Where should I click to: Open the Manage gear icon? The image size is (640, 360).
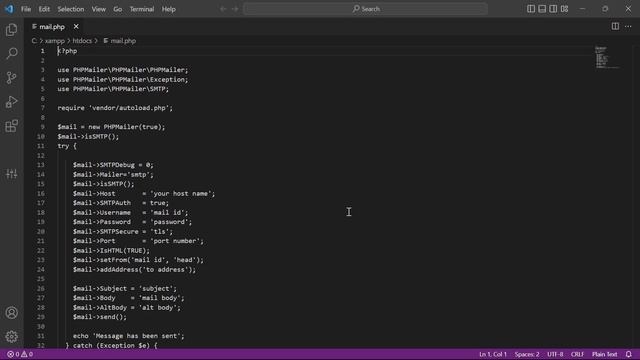(11, 337)
